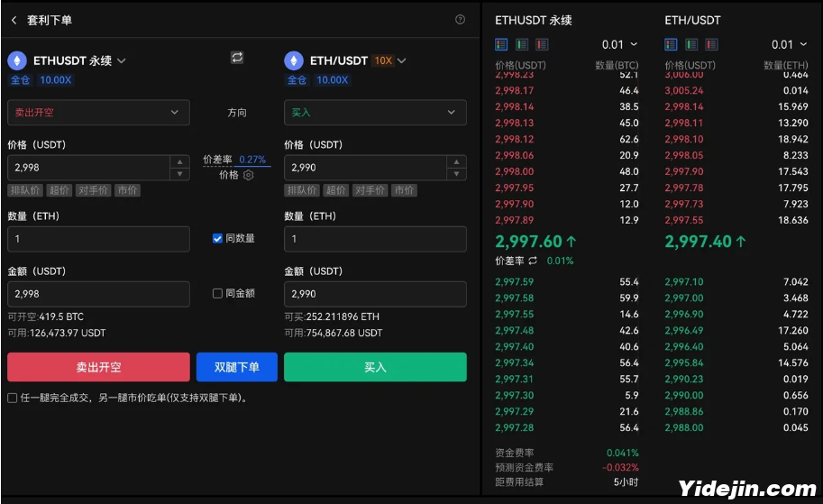823x504 pixels.
Task: Toggle the 同数量 checkbox
Action: point(217,238)
